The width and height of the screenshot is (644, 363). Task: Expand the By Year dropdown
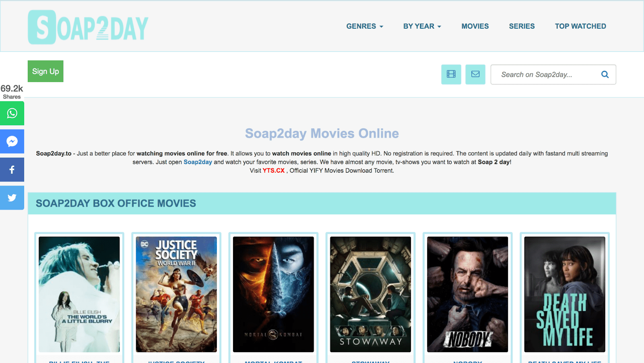(422, 26)
